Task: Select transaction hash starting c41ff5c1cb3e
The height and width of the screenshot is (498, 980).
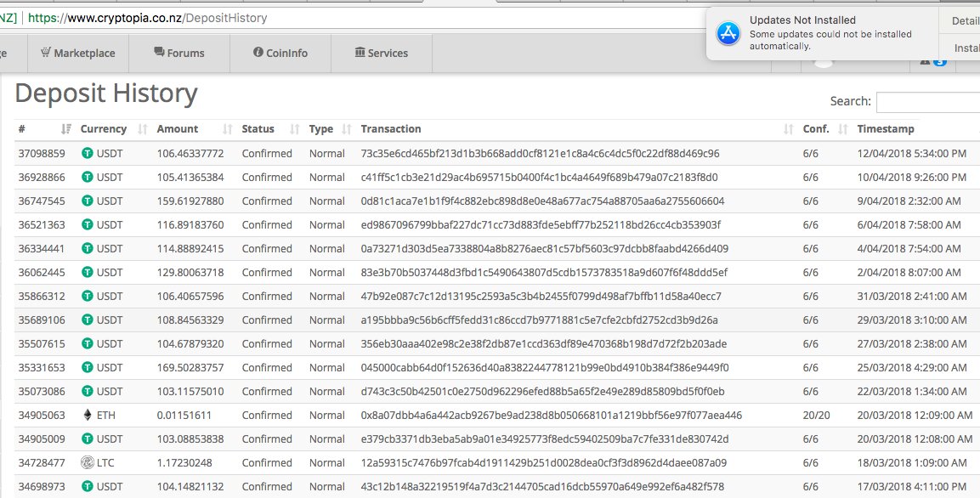Action: 540,177
